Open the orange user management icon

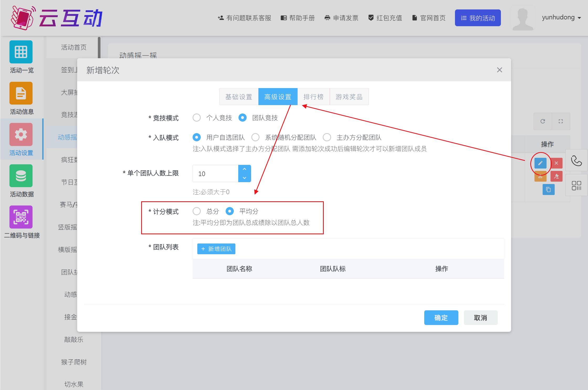click(540, 176)
